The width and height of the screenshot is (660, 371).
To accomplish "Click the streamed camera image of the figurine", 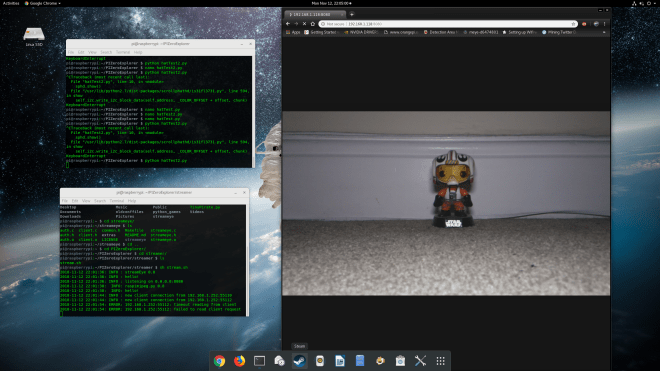I will [446, 203].
